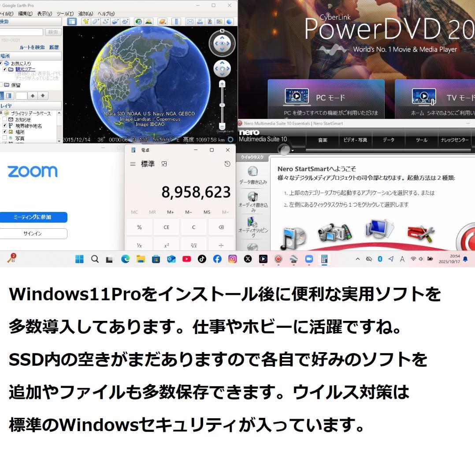
Task: Click the video camera icon in Nero StartSmart
Action: coord(334,233)
